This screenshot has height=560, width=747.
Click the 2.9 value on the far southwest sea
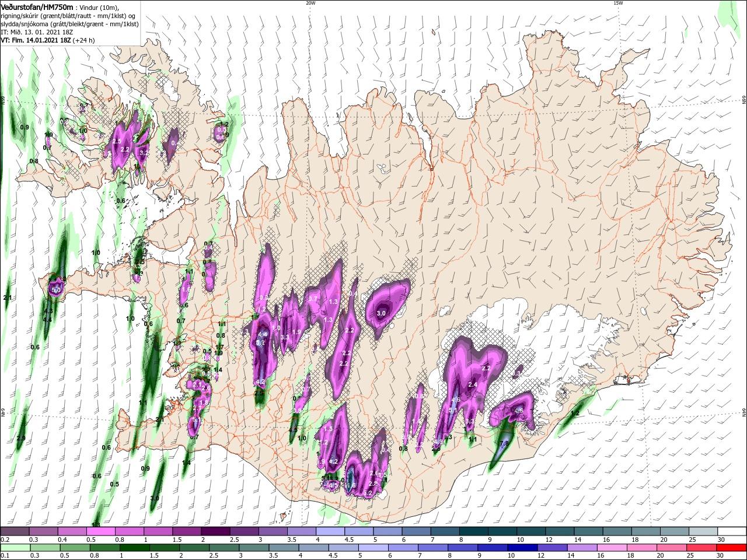(21, 438)
